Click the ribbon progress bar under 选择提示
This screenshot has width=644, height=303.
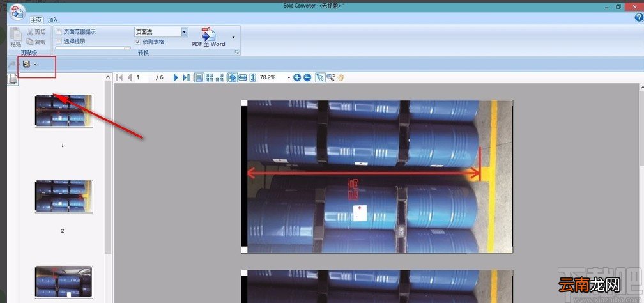[93, 49]
